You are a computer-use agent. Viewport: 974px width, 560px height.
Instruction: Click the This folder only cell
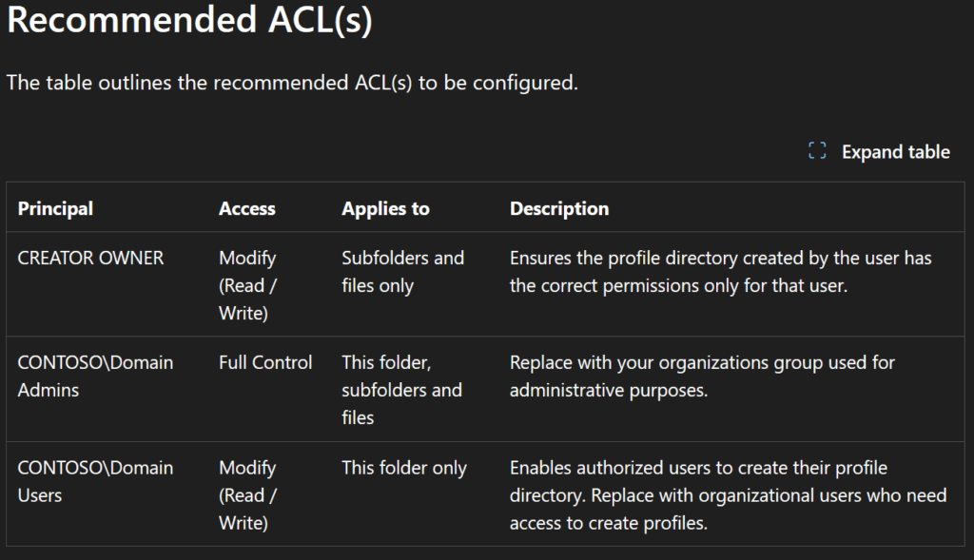point(404,468)
